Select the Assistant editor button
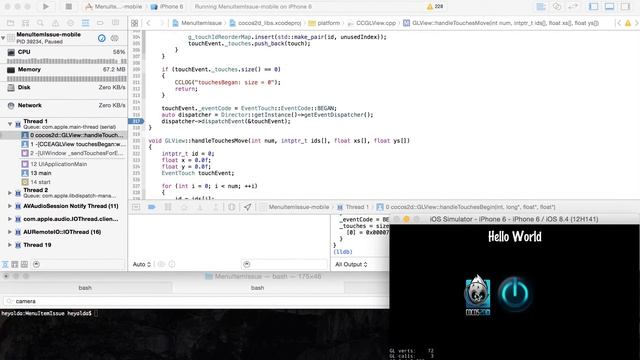640x360 pixels. [557, 7]
